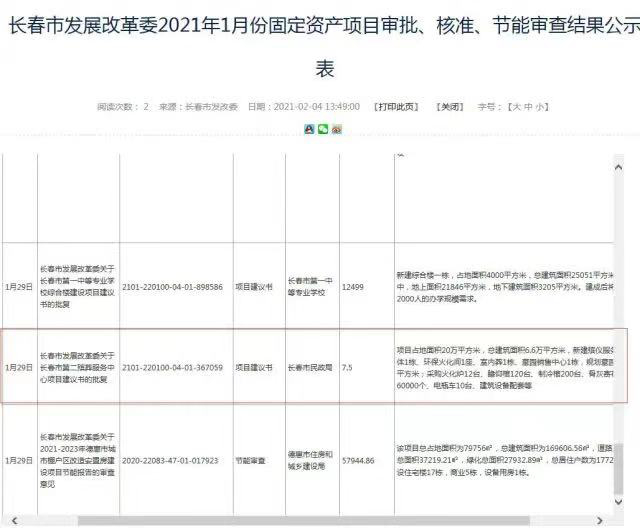Click 项目建议书 in the 第一中等专业学校 row
The width and height of the screenshot is (640, 531).
pos(254,287)
